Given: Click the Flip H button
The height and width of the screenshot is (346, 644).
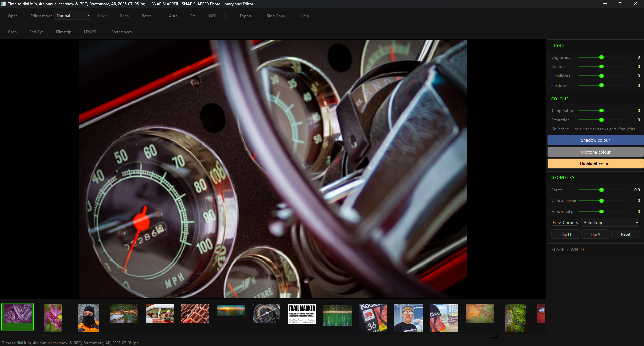Looking at the screenshot, I should (x=566, y=234).
